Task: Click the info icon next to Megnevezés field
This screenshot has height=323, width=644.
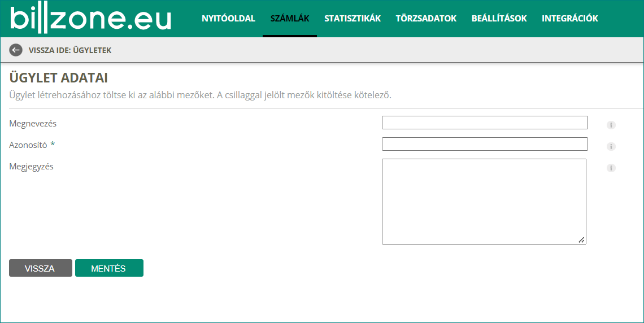Action: tap(611, 125)
